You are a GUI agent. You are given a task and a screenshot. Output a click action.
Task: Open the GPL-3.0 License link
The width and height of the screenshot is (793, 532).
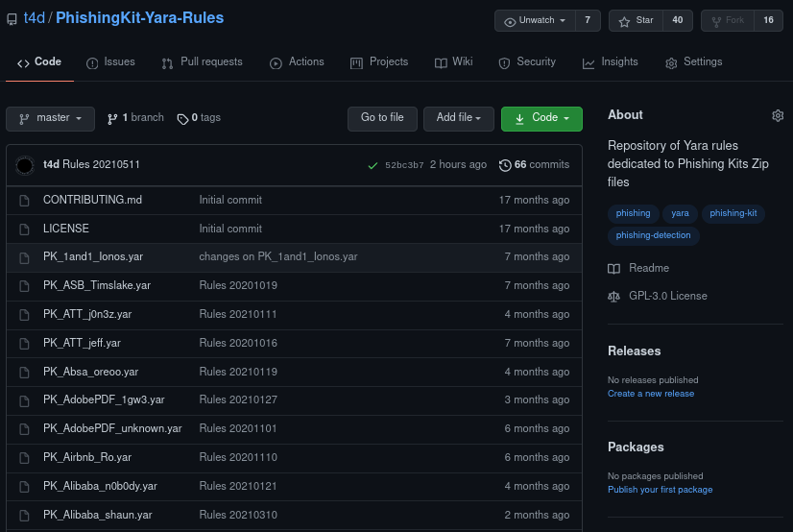667,296
